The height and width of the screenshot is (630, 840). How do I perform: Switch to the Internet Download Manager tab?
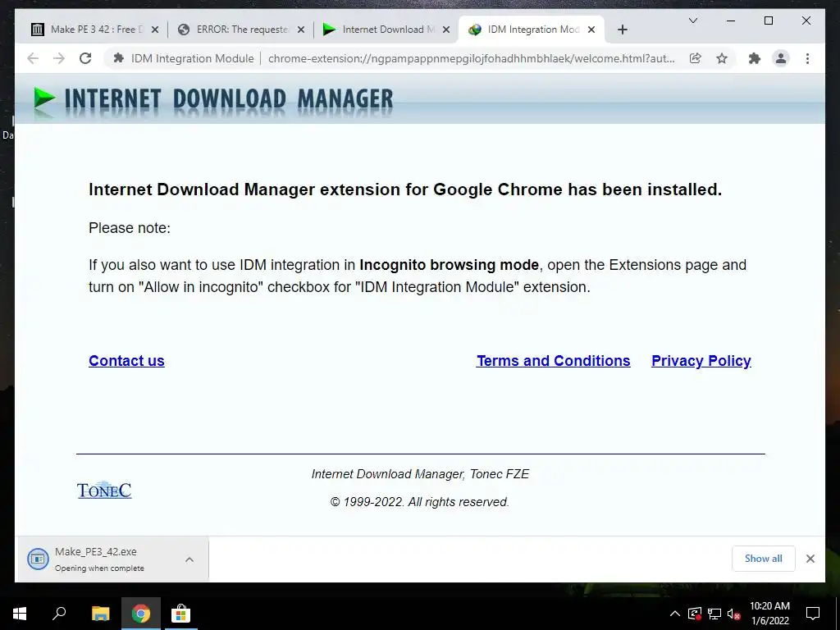point(387,30)
